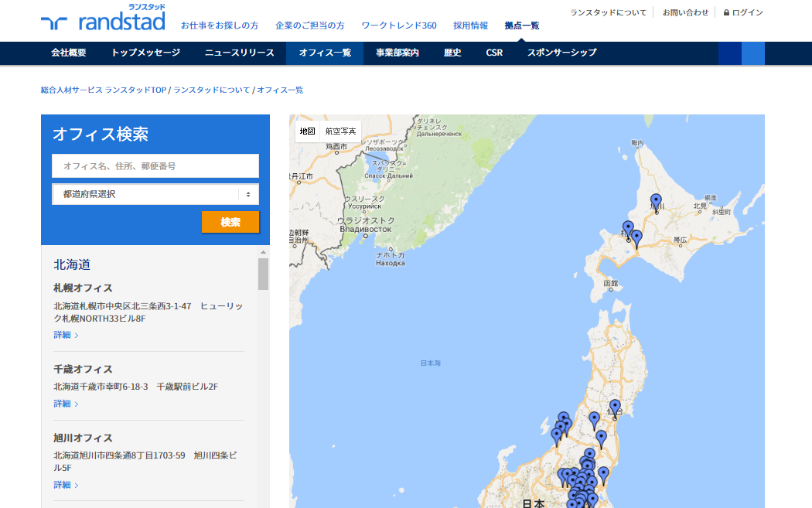Open 採用情報 menu
The image size is (812, 508).
tap(470, 26)
